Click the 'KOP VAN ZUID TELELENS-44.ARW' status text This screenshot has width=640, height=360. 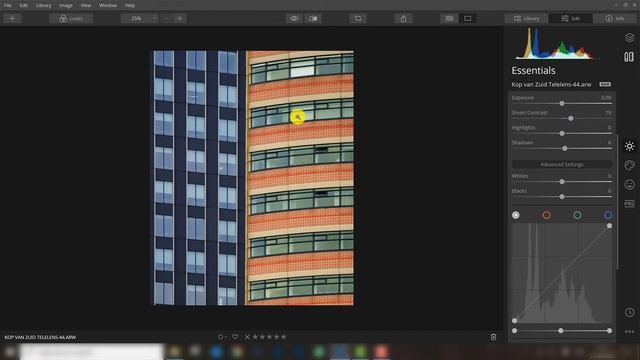40,338
